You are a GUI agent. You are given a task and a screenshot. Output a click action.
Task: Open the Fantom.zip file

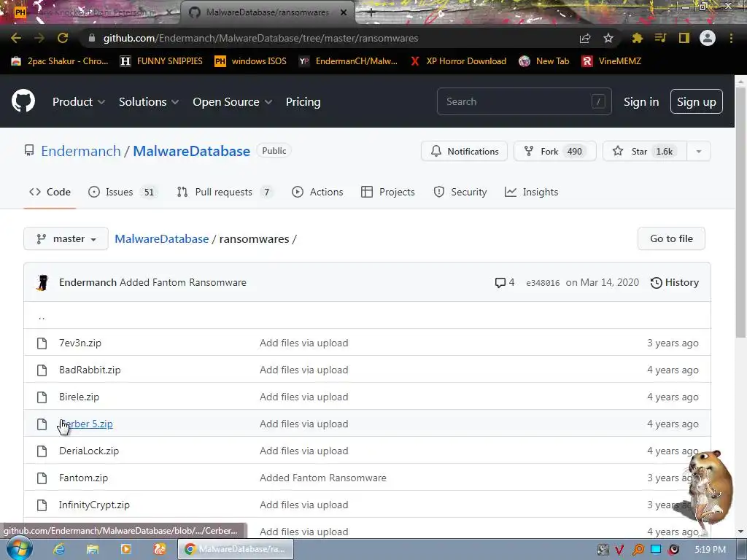coord(83,478)
